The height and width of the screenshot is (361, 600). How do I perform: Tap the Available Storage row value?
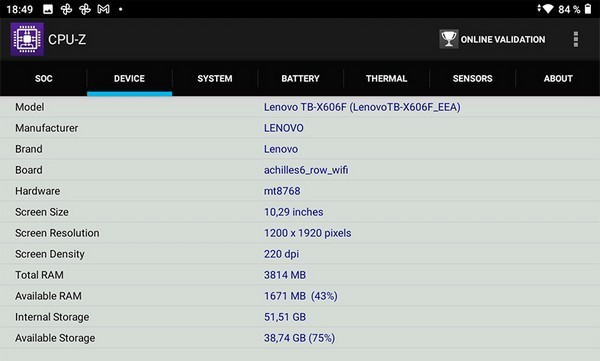click(x=299, y=338)
